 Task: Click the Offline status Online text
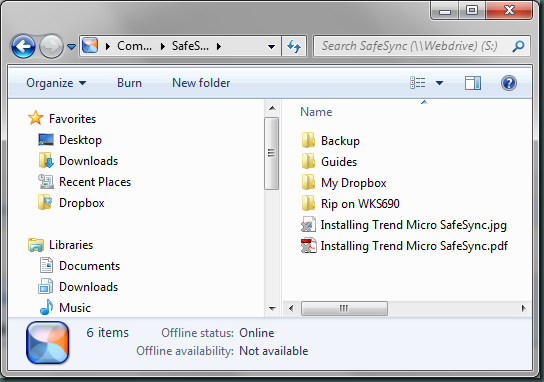coord(257,333)
